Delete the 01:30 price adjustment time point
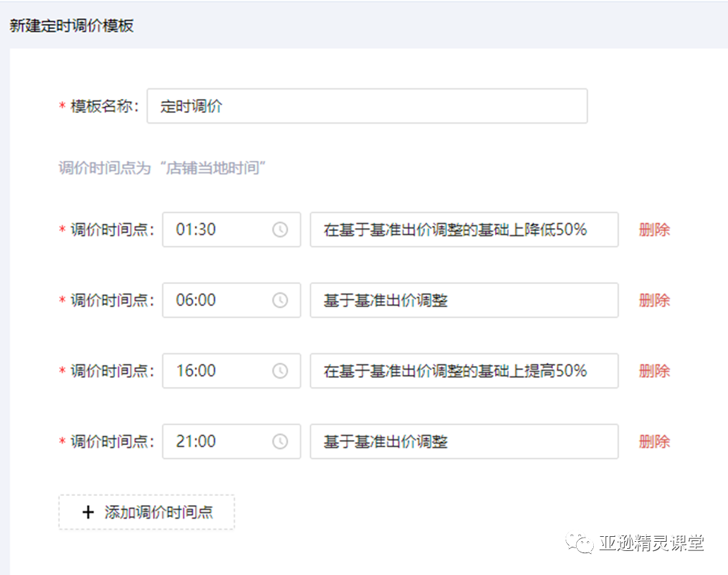728x575 pixels. [x=654, y=230]
